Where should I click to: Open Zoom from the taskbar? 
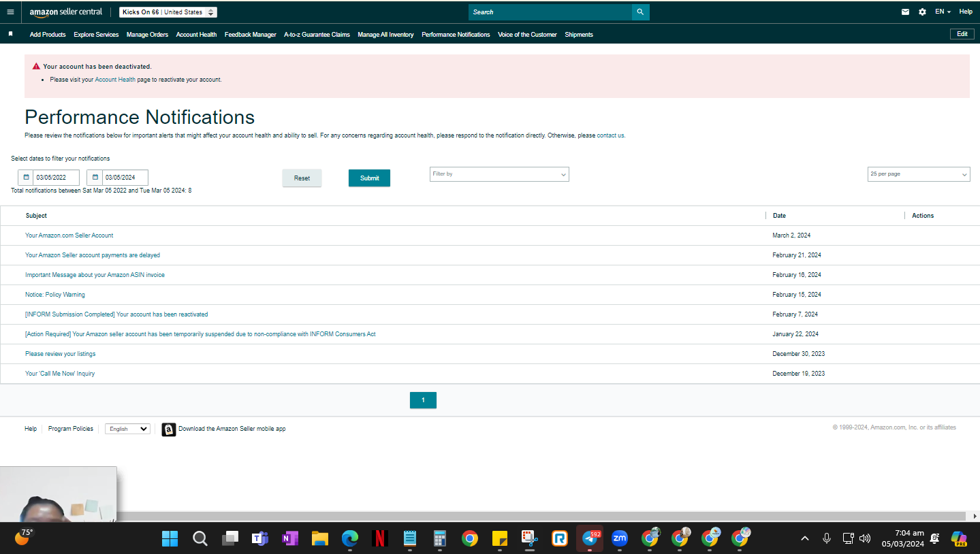coord(619,539)
